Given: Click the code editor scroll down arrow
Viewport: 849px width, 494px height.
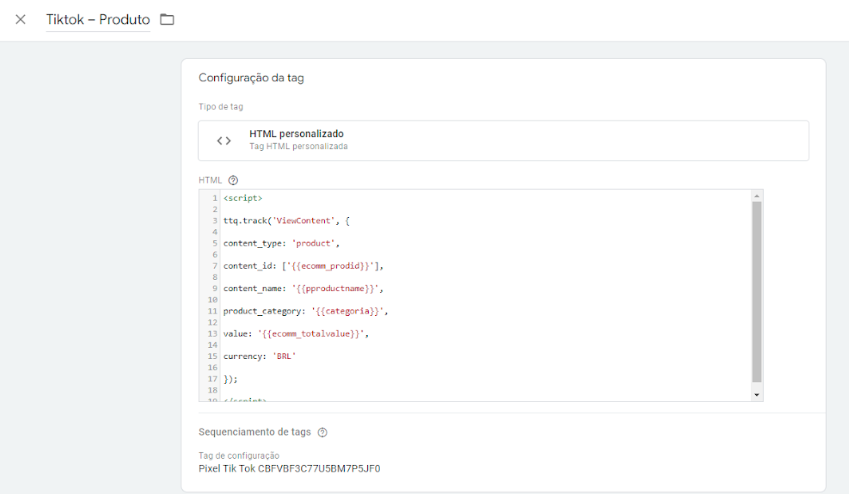Looking at the screenshot, I should [757, 395].
